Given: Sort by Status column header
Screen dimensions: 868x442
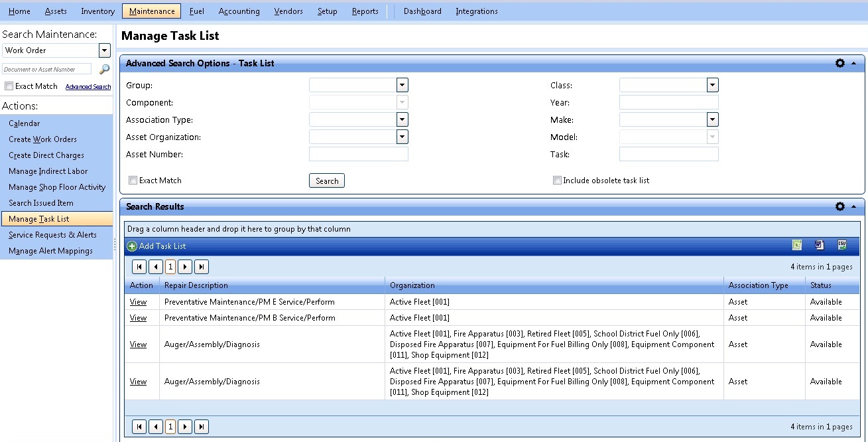Looking at the screenshot, I should [820, 285].
